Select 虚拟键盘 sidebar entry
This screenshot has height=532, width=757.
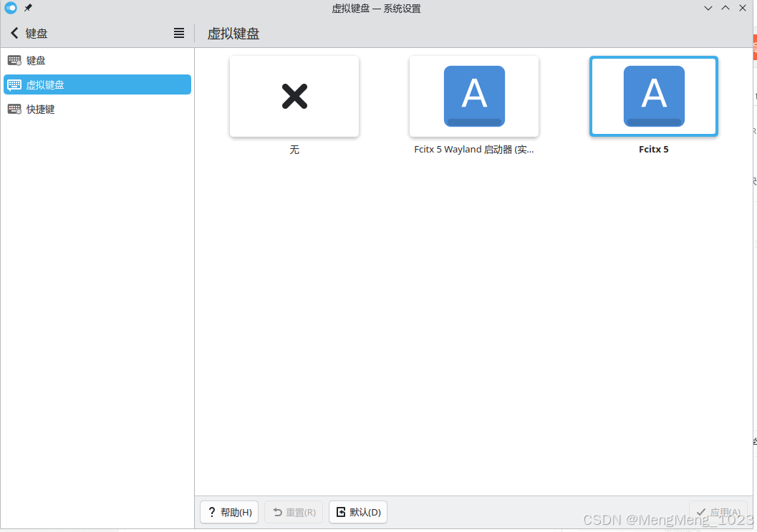coord(97,84)
